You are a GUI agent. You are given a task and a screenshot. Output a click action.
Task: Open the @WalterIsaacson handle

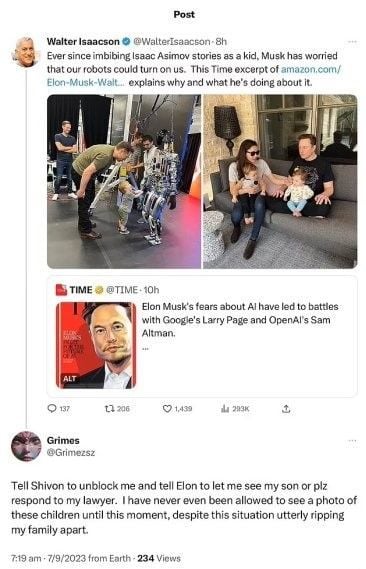click(172, 42)
